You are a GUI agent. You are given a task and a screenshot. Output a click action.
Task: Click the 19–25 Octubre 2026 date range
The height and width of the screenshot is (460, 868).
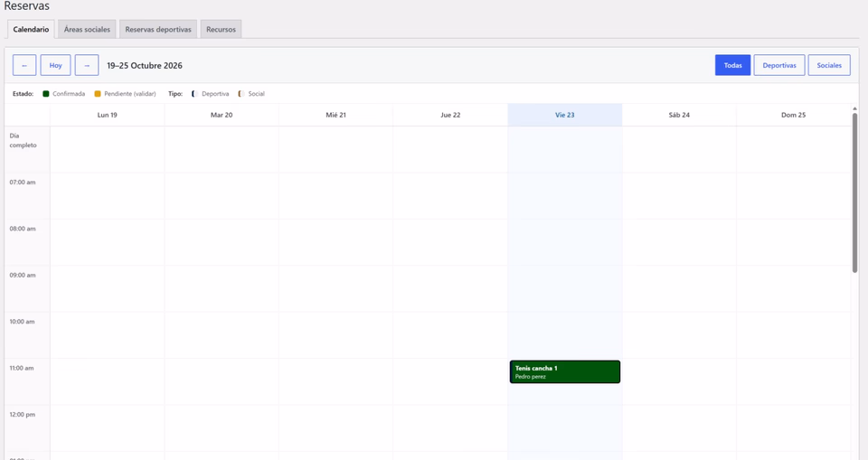click(x=145, y=65)
